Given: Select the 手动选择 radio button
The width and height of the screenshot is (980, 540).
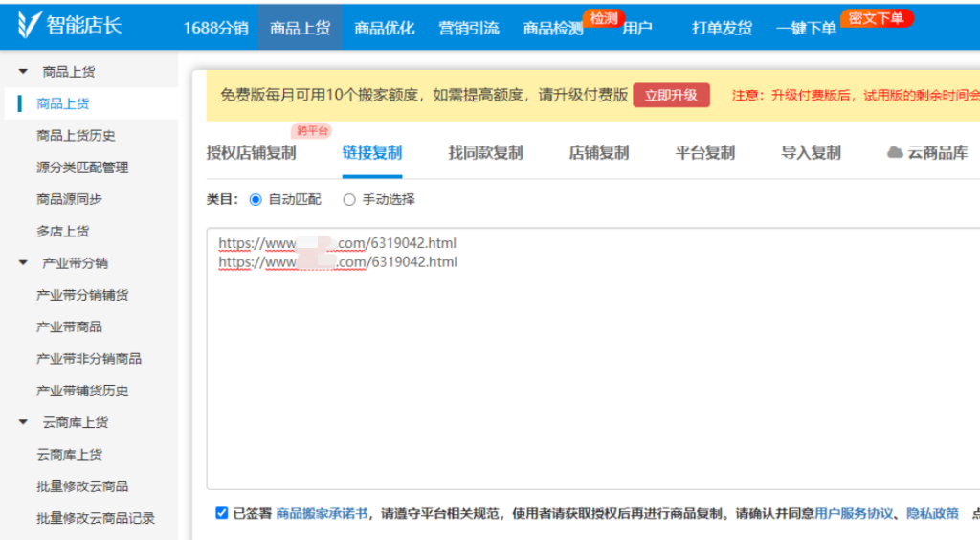Looking at the screenshot, I should tap(349, 200).
